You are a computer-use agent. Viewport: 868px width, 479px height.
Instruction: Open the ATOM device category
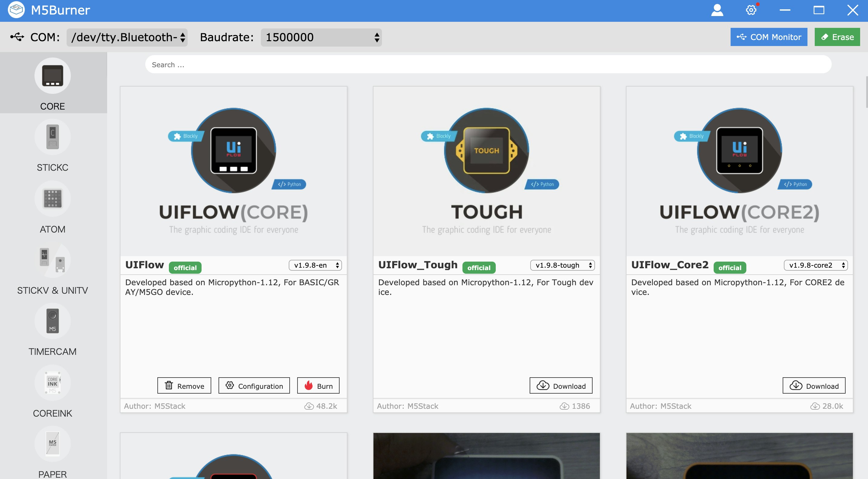tap(53, 199)
